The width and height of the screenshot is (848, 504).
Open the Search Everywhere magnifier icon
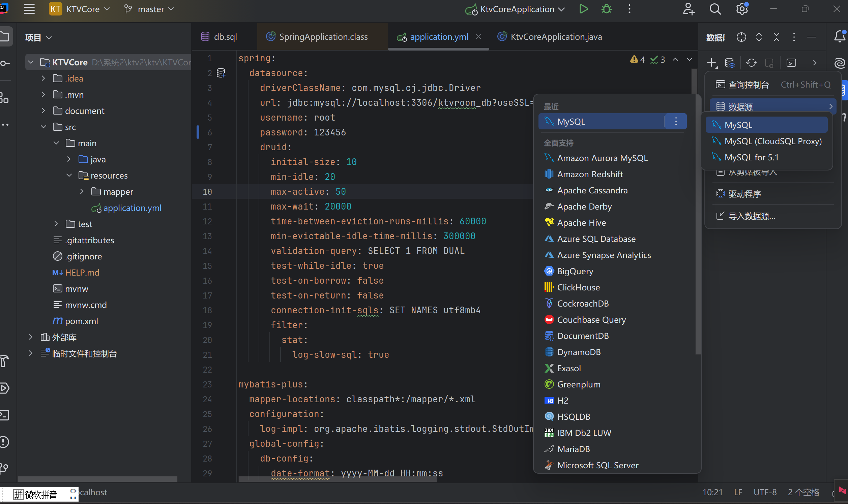pyautogui.click(x=715, y=9)
